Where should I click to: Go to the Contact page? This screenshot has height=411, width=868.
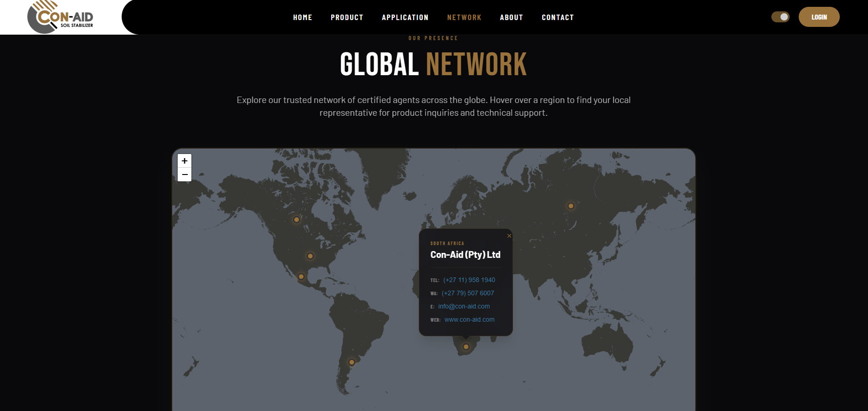(558, 17)
